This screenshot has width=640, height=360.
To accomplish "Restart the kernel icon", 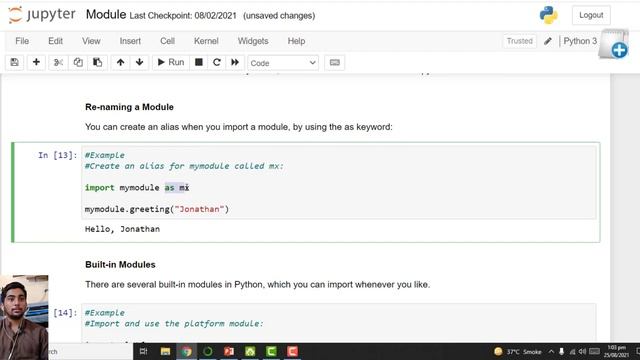I will coord(217,62).
